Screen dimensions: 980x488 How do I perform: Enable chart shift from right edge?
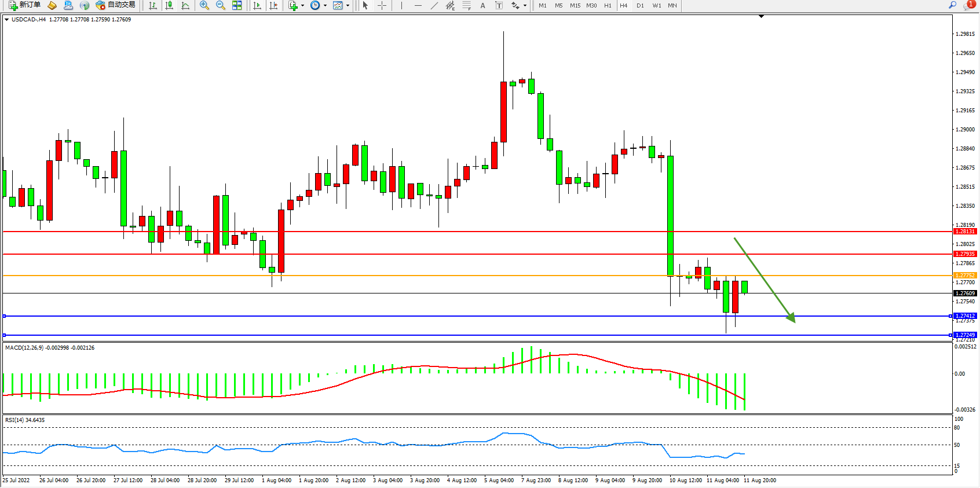click(x=273, y=5)
